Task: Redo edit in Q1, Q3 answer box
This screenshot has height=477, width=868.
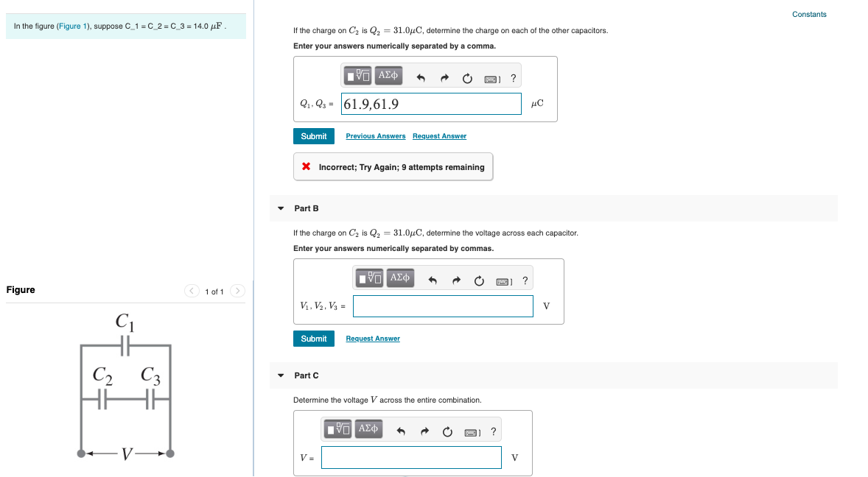Action: tap(444, 79)
